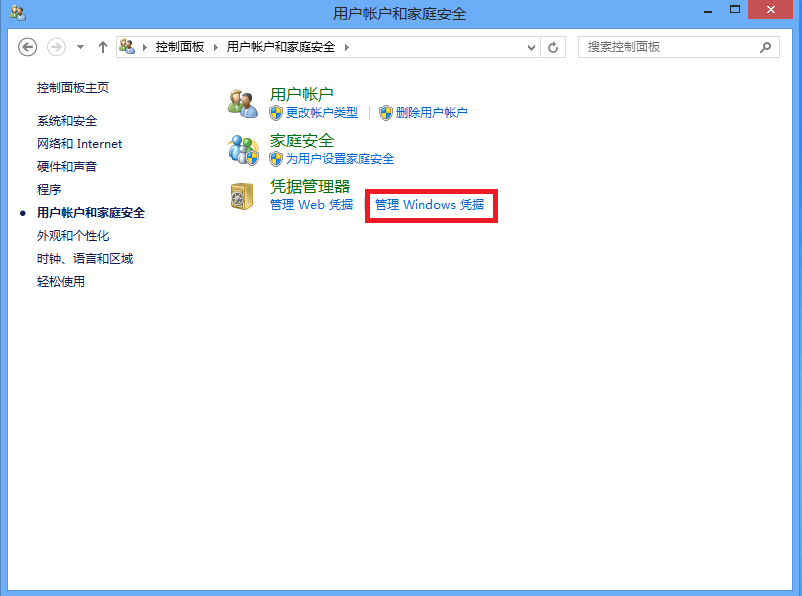
Task: Open 轻松使用 category
Action: click(x=61, y=282)
